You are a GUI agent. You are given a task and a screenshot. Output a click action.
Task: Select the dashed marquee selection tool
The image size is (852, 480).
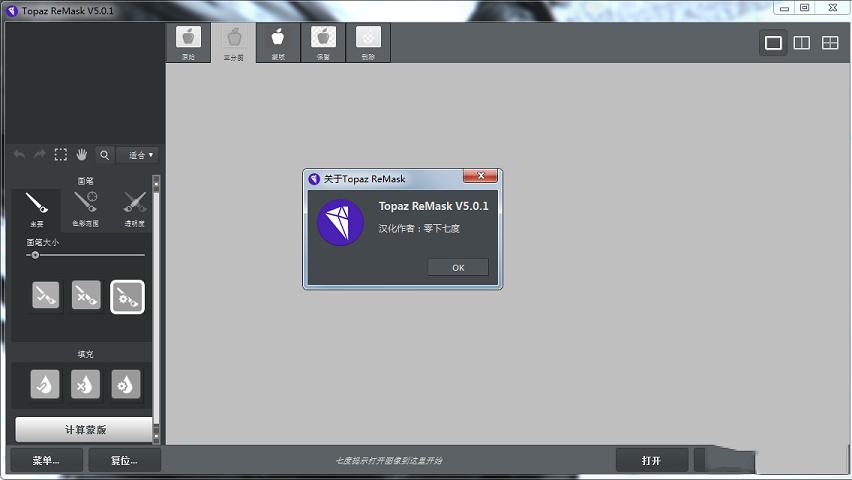tap(60, 155)
